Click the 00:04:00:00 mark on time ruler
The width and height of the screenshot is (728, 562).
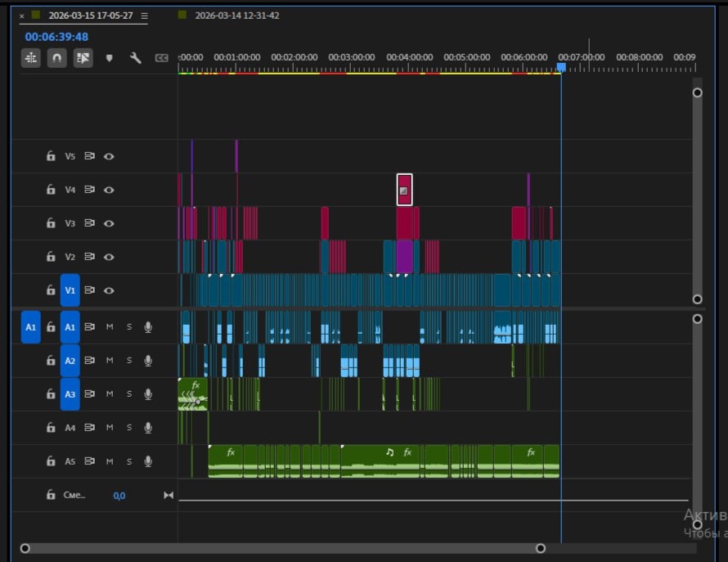click(x=409, y=58)
